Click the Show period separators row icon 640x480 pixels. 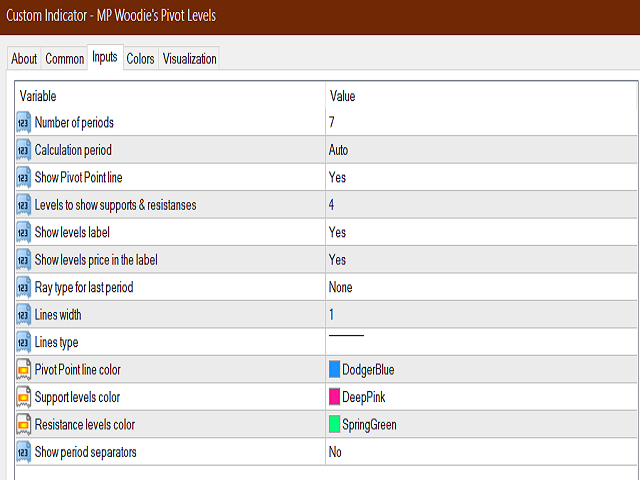click(x=24, y=452)
